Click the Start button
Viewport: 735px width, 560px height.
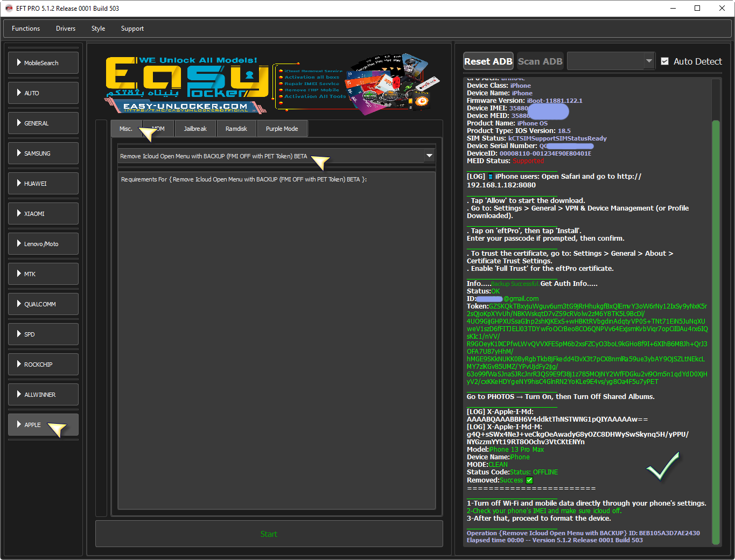click(269, 534)
